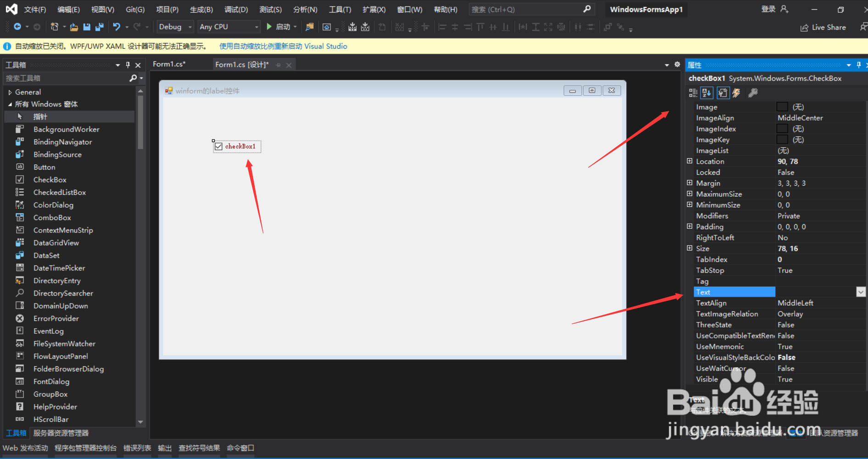Click the Modifiers value Private

tap(789, 216)
